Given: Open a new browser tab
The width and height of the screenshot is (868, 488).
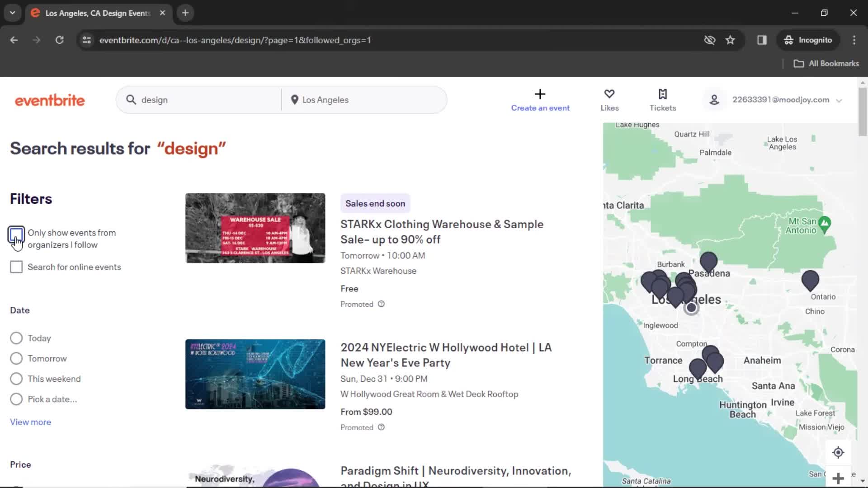Looking at the screenshot, I should click(185, 13).
